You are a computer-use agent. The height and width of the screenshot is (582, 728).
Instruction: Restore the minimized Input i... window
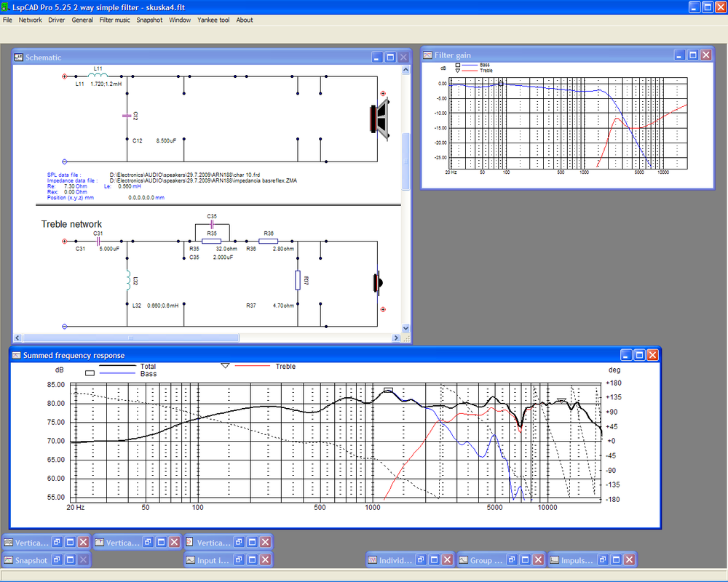point(239,559)
